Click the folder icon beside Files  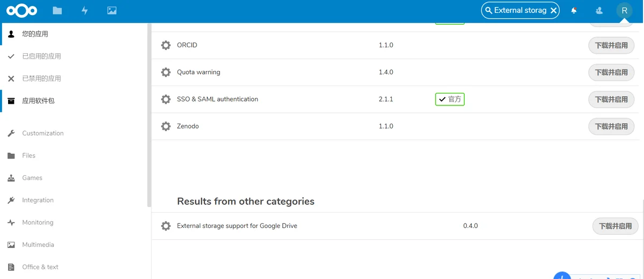point(11,155)
